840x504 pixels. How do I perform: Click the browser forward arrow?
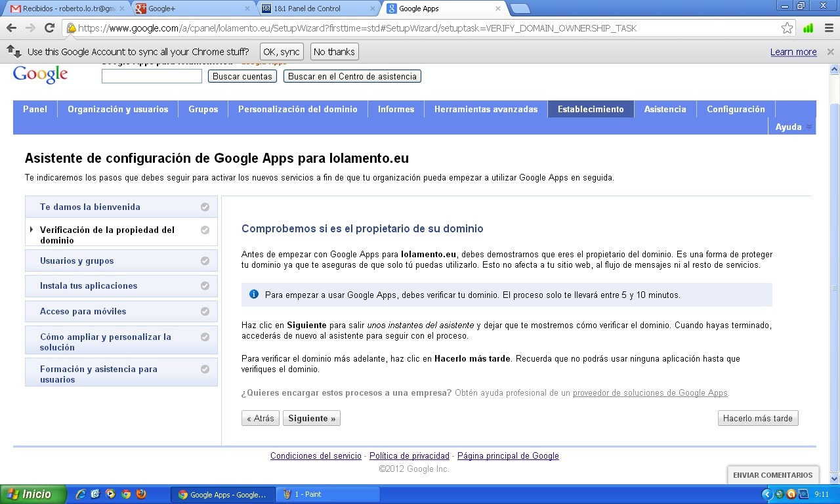point(30,28)
